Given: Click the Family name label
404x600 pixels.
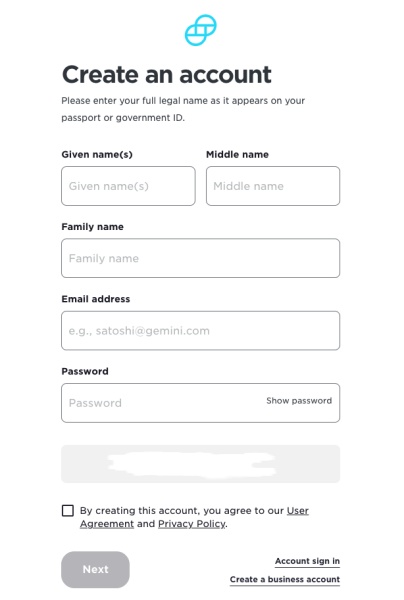Looking at the screenshot, I should pyautogui.click(x=92, y=227).
